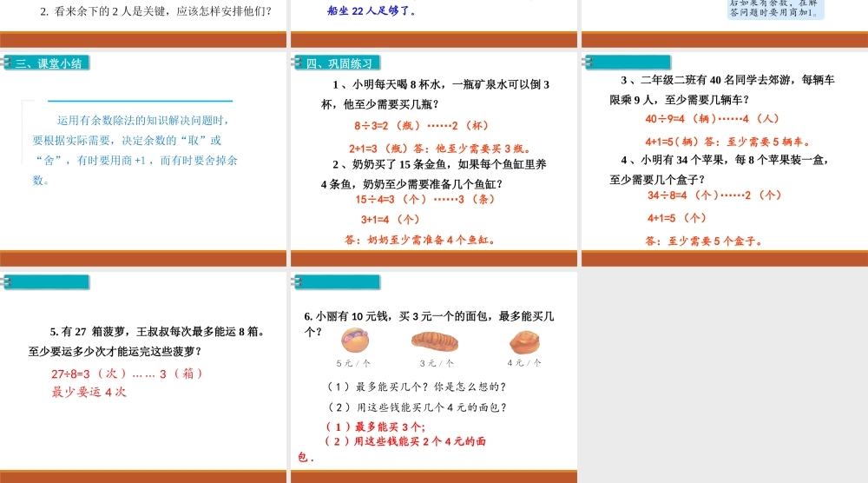
Task: Click the blue text 船坐 22 人足够了
Action: pyautogui.click(x=372, y=11)
